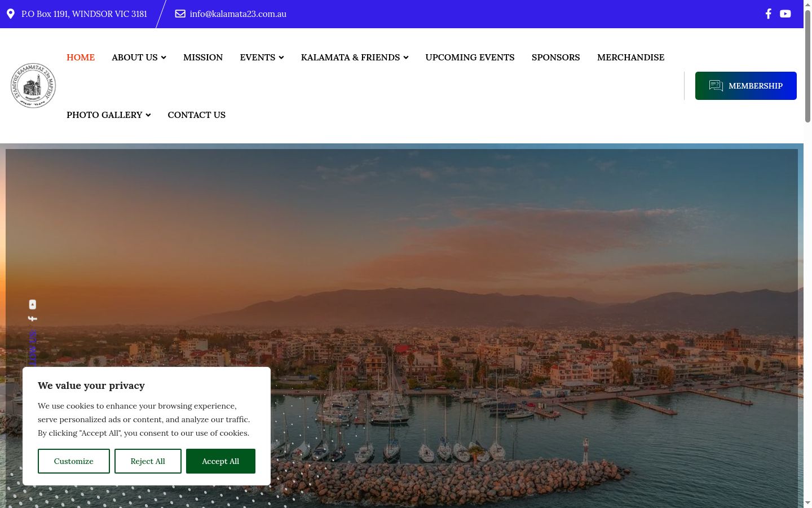Viewport: 812px width, 508px height.
Task: Open Upcoming Events menu item
Action: [470, 57]
